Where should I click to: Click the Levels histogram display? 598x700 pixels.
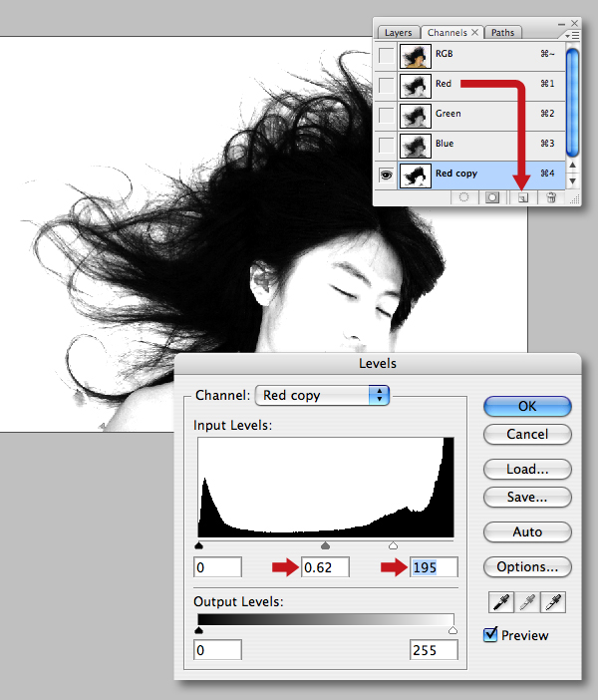tap(326, 487)
